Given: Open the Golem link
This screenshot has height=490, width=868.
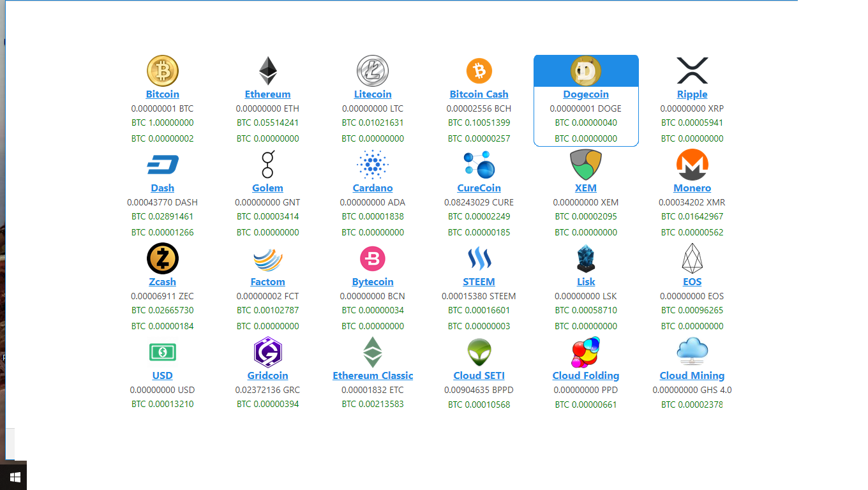Looking at the screenshot, I should (x=267, y=188).
